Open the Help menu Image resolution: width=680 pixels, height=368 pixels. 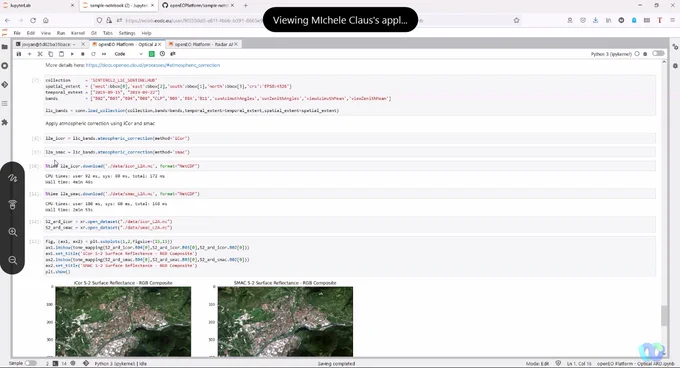[x=147, y=33]
